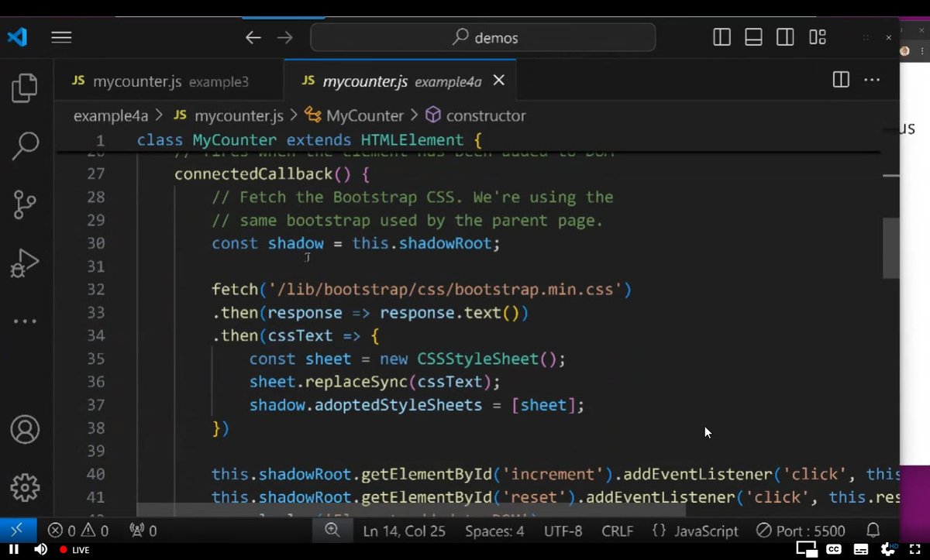Open the VS Code hamburger menu
Screen dimensions: 930x560
click(61, 37)
